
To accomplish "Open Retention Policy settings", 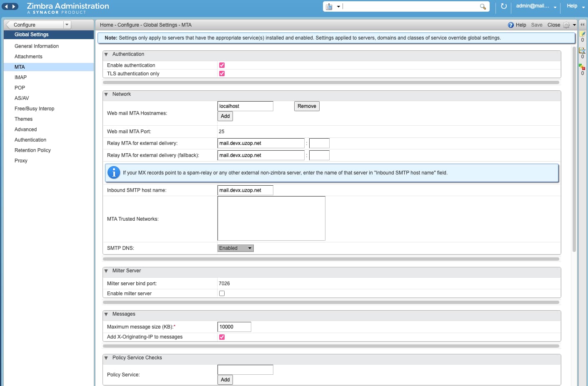I will pos(48,150).
